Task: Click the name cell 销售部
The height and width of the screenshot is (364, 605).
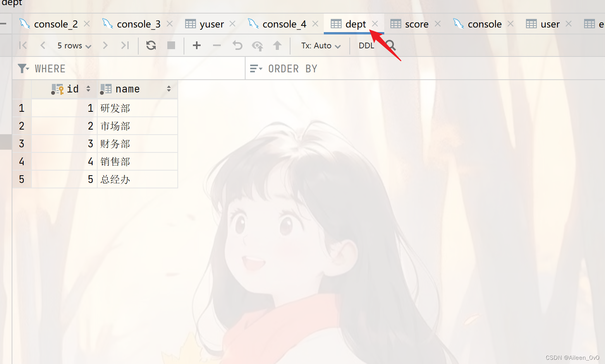Action: (x=137, y=162)
